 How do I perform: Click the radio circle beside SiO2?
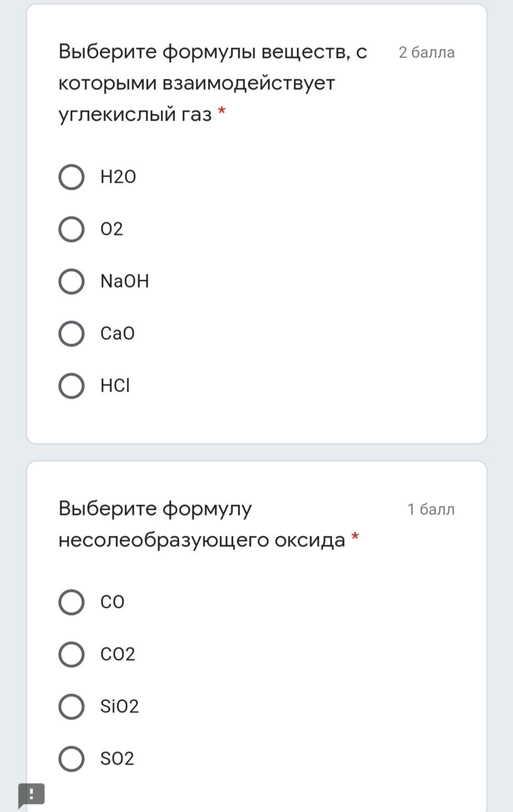point(71,707)
